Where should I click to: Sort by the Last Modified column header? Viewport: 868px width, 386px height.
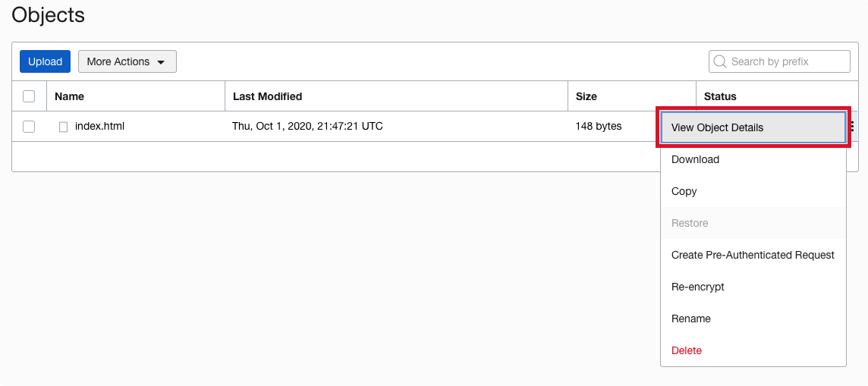click(x=267, y=96)
